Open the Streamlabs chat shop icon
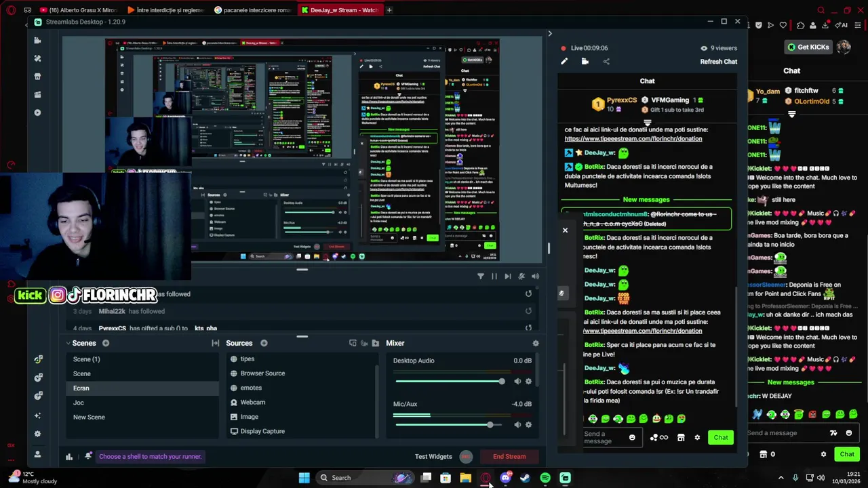The width and height of the screenshot is (868, 488). pos(681,438)
